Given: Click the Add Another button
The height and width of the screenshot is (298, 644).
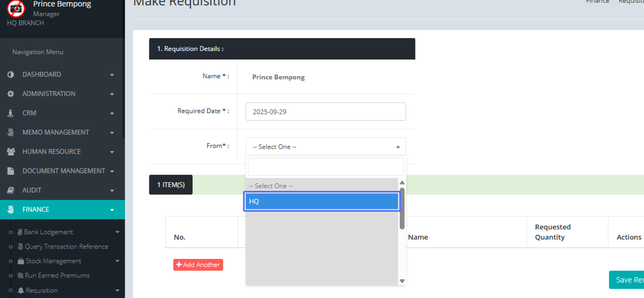Looking at the screenshot, I should point(198,265).
